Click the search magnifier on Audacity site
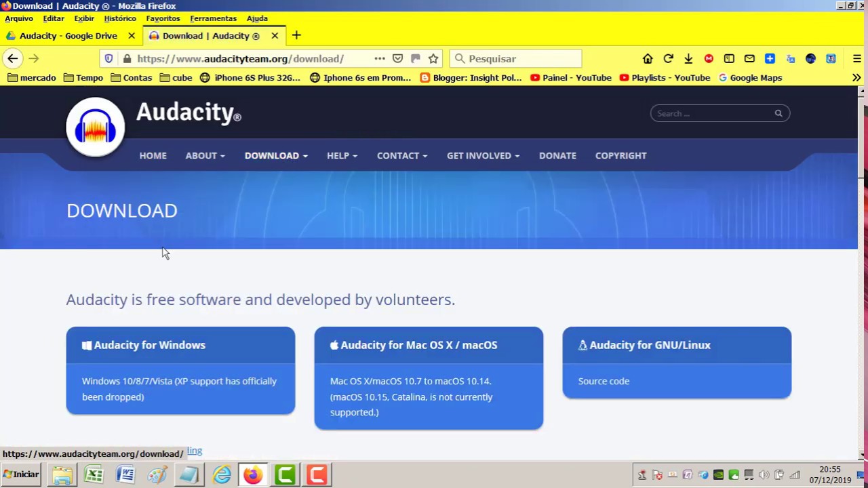This screenshot has width=868, height=488. 778,113
